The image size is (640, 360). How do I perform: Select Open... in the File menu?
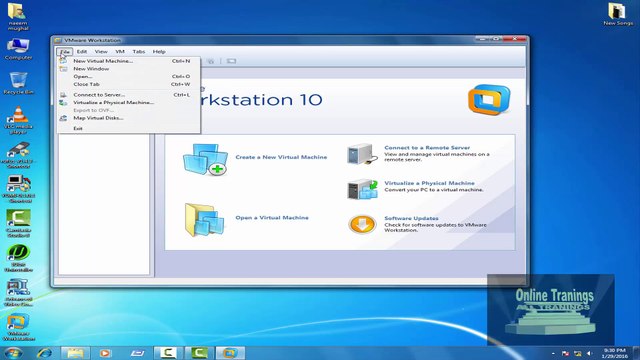pos(129,76)
